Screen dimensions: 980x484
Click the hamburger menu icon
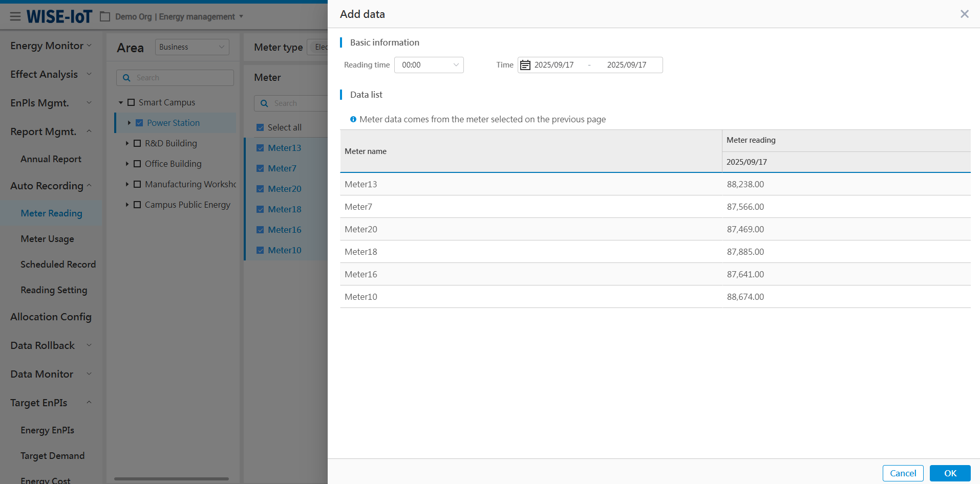click(15, 17)
